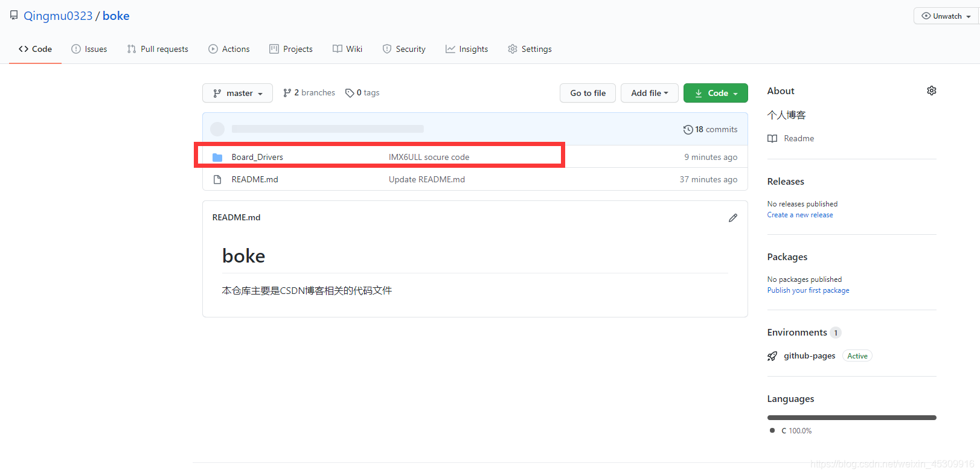Click the download icon in Code button

point(699,94)
